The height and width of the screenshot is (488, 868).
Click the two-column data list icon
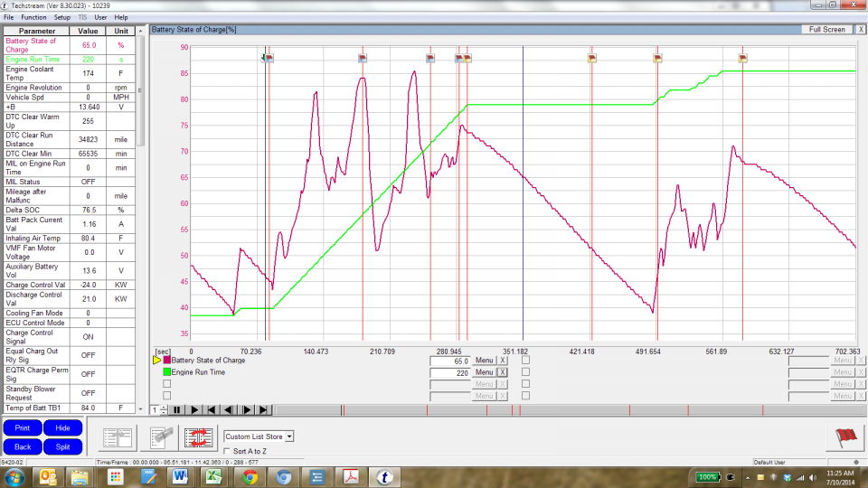click(118, 437)
